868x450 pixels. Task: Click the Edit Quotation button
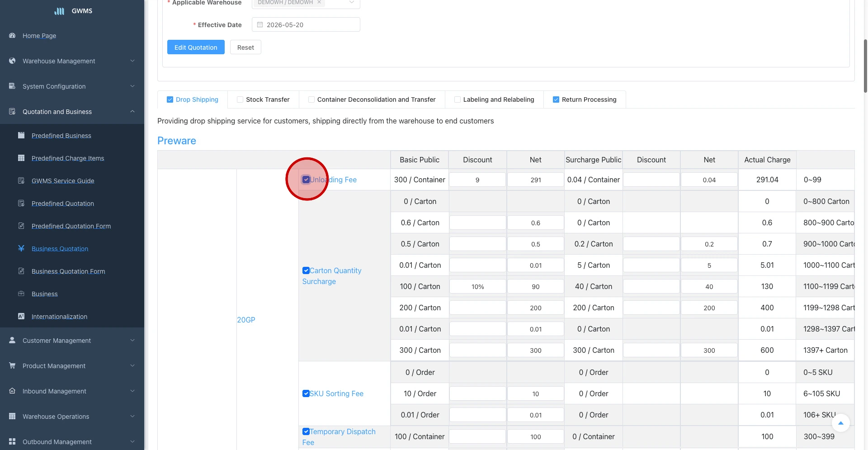196,47
